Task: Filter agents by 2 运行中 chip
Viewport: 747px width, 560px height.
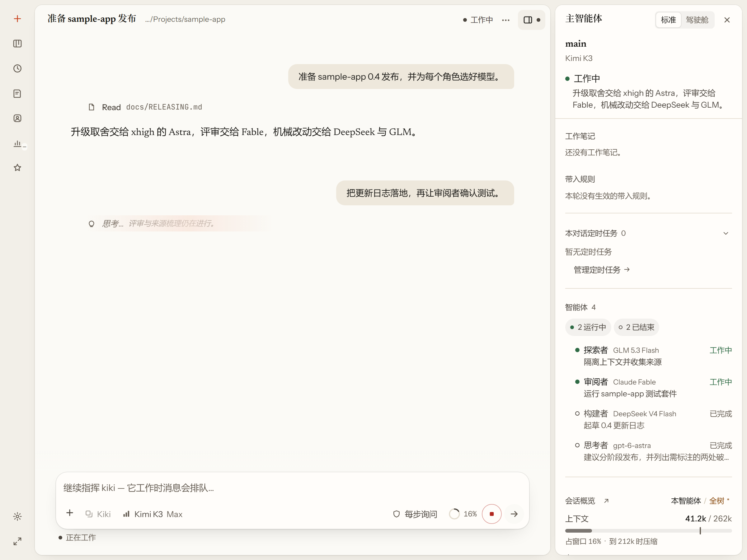Action: (588, 327)
